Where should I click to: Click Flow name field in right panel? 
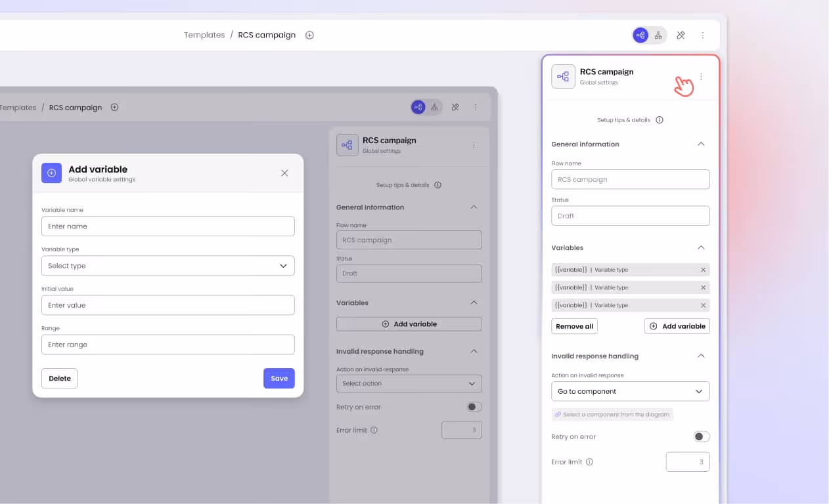(x=631, y=179)
